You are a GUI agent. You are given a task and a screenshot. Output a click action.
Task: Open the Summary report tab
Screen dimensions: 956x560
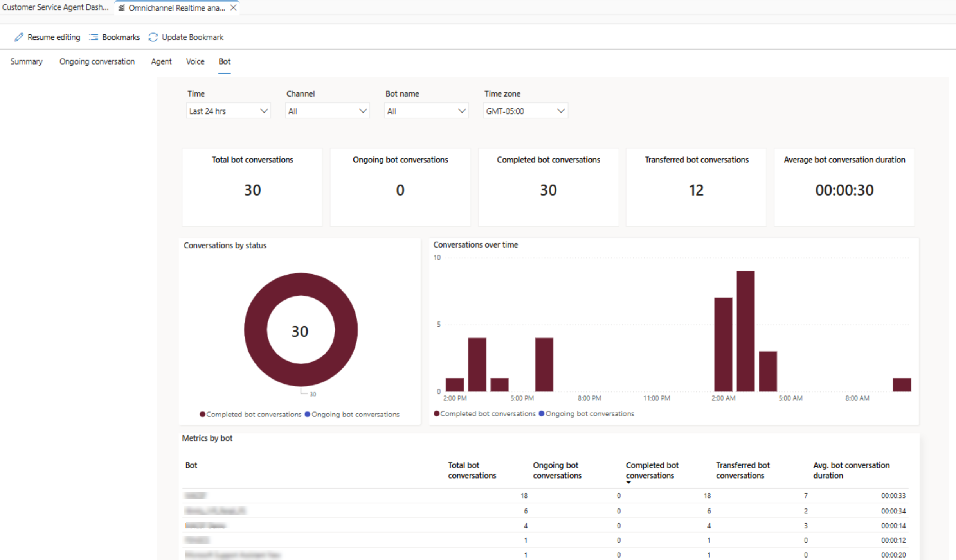[26, 61]
